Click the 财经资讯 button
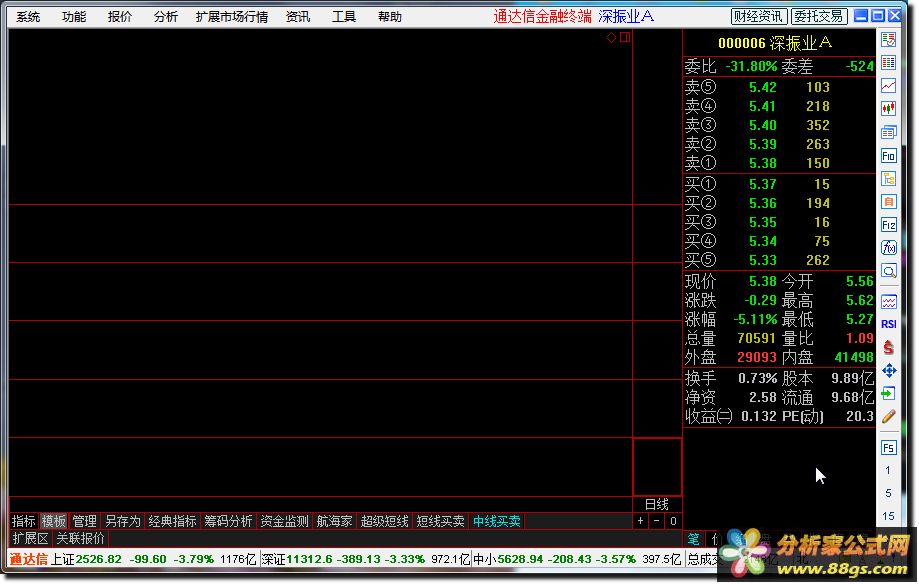The width and height of the screenshot is (919, 584). (x=758, y=16)
